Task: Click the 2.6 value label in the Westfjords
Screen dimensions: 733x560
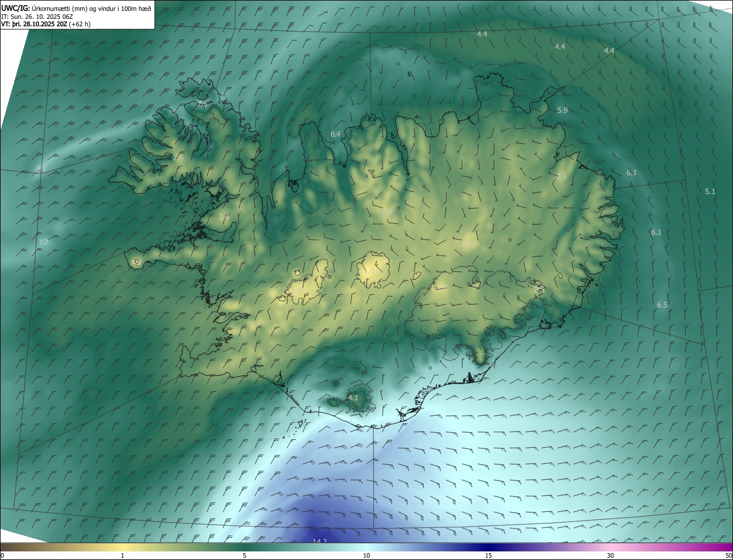Action: coord(179,157)
